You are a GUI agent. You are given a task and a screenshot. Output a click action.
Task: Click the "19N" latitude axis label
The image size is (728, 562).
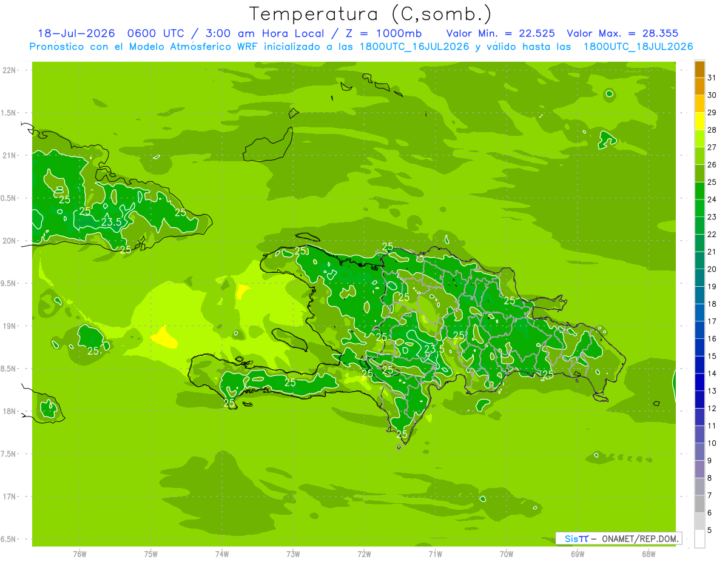coord(10,326)
